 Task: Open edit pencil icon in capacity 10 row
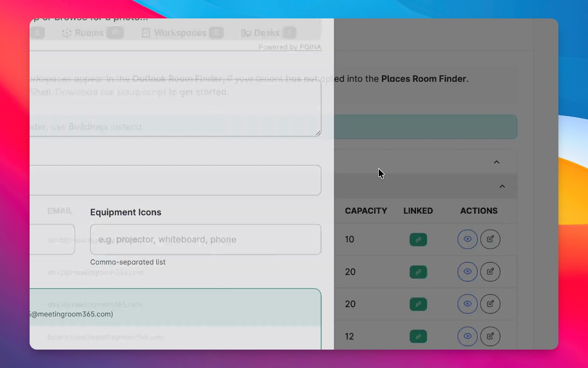pos(490,239)
